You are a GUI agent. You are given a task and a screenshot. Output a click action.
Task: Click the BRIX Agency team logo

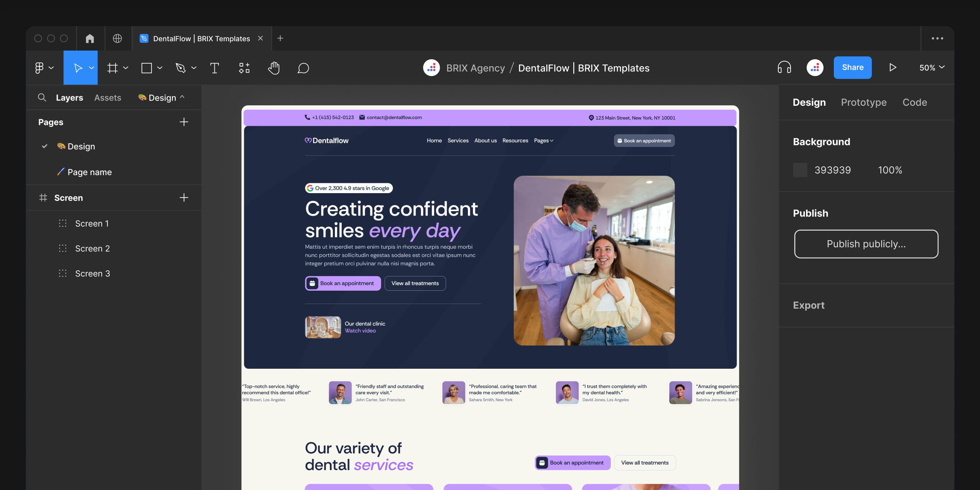[432, 68]
